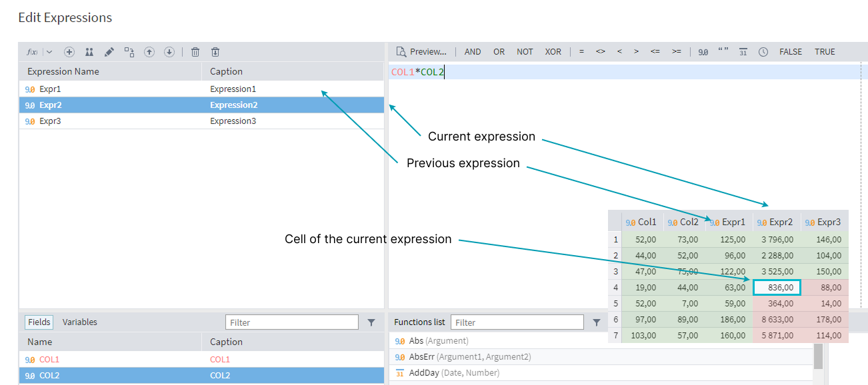Move expression down with arrow icon

pyautogui.click(x=169, y=52)
